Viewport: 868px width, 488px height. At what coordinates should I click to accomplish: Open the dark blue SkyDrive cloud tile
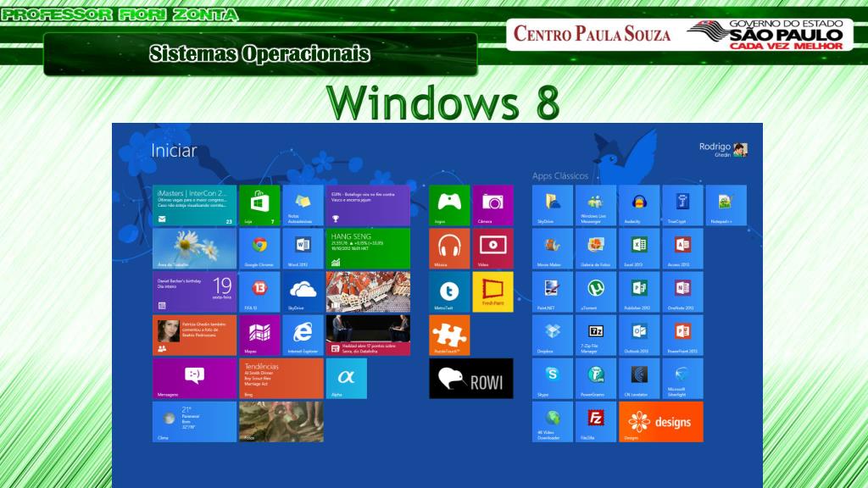coord(303,291)
